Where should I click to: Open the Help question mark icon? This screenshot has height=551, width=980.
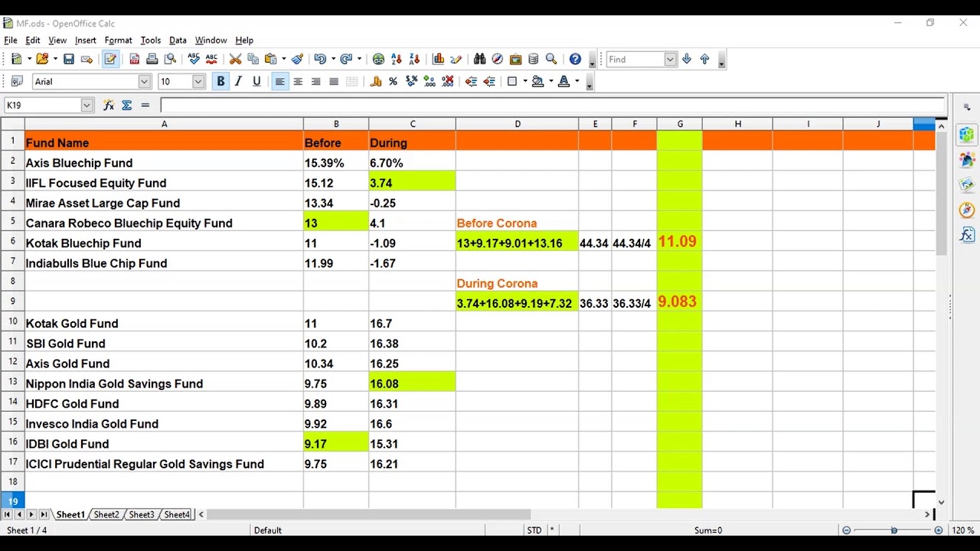(575, 59)
